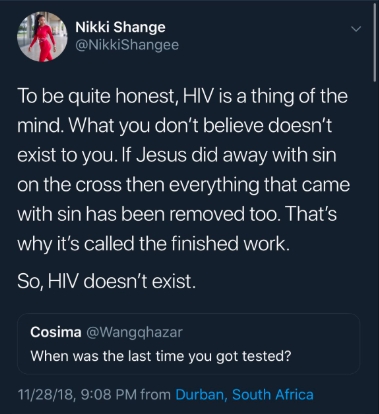Click 'South Africa' in the location link

click(273, 395)
